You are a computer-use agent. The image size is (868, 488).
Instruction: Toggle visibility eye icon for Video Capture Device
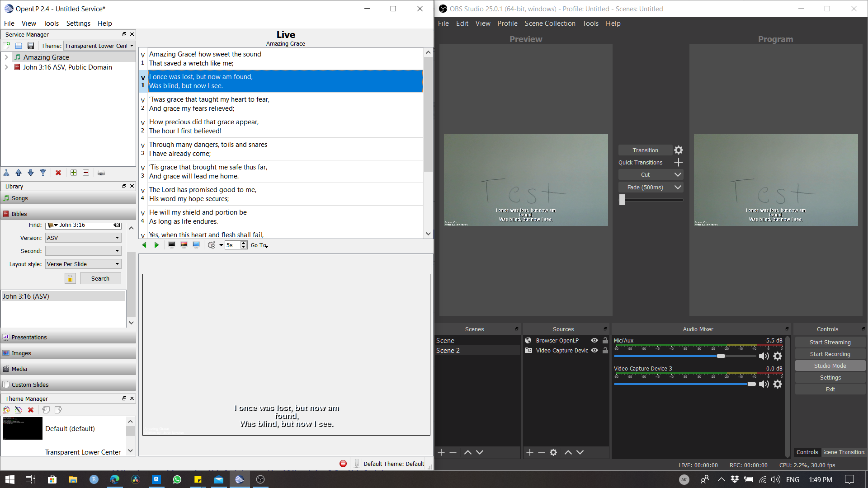[594, 350]
